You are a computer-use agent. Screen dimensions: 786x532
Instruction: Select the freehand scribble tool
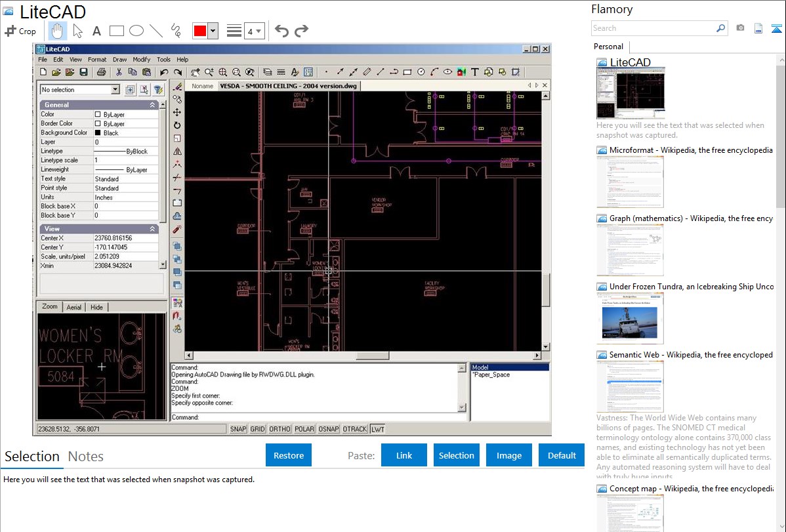pos(176,31)
